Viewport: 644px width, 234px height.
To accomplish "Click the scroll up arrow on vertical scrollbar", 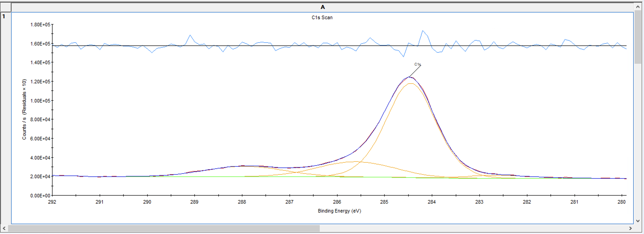I will point(638,7).
